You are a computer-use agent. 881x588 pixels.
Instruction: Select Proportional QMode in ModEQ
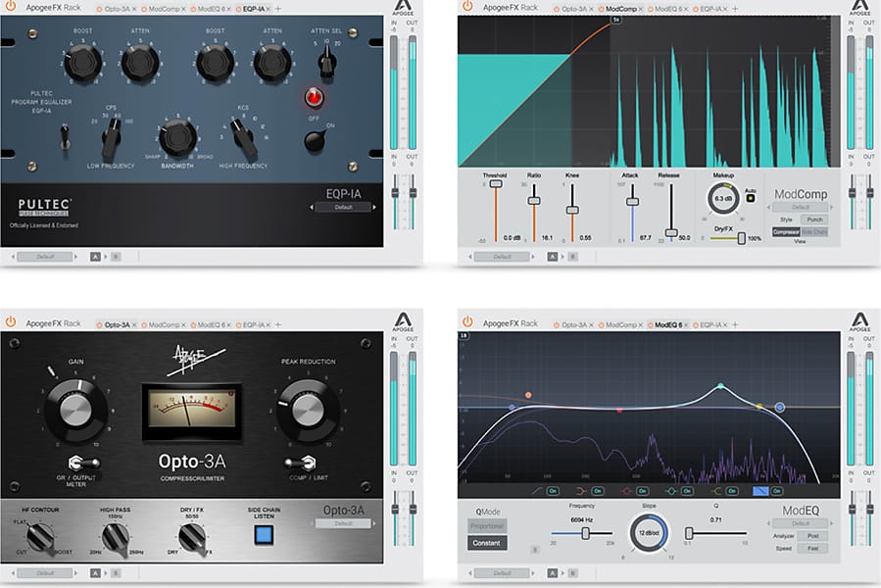tap(487, 526)
